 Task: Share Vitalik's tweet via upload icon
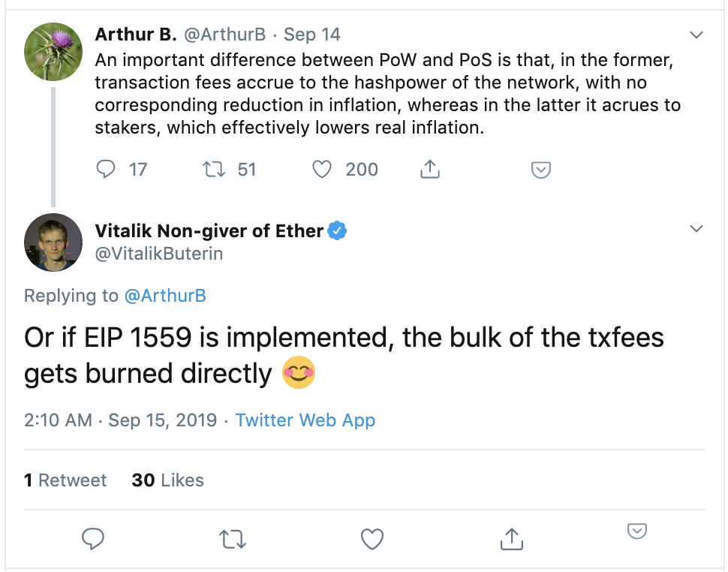point(512,539)
